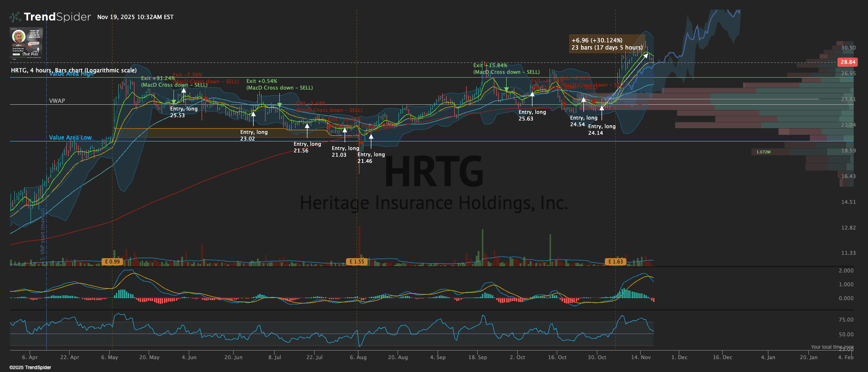
Task: Click the red 28.84 current price tag
Action: [848, 62]
